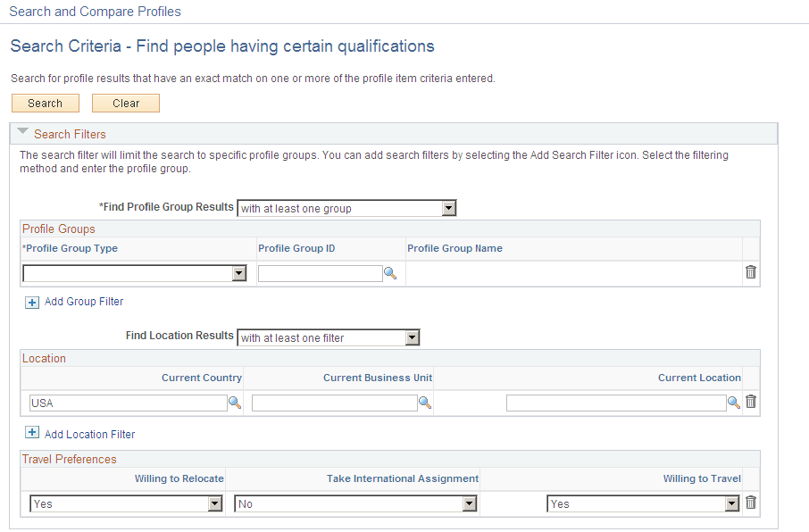The height and width of the screenshot is (532, 809).
Task: Click the Add Location Filter plus icon
Action: pyautogui.click(x=32, y=433)
